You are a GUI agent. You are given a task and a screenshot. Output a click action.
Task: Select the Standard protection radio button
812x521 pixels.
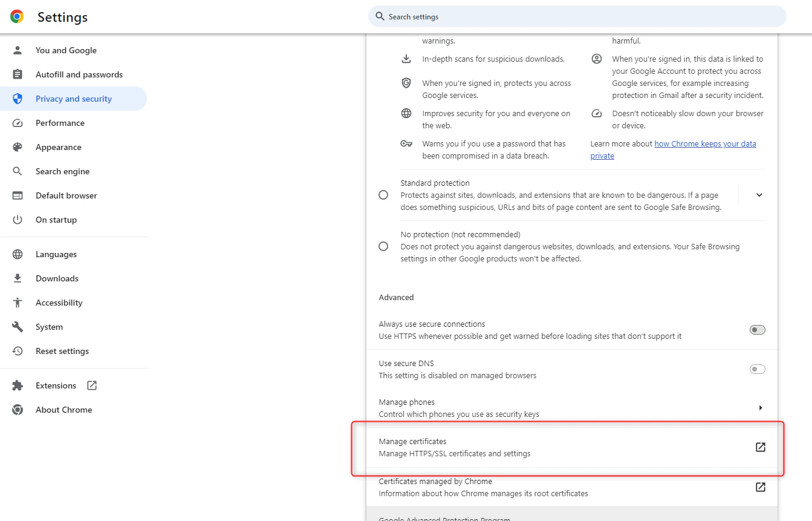click(383, 195)
